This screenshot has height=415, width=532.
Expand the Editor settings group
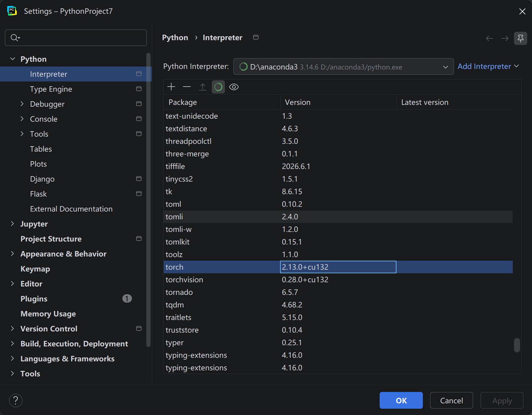[x=12, y=283]
